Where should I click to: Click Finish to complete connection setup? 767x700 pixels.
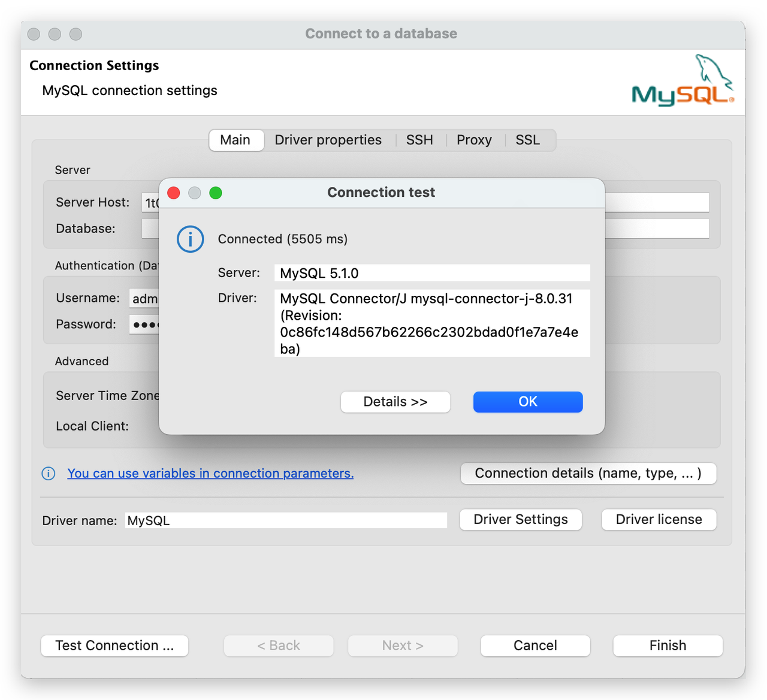coord(668,646)
